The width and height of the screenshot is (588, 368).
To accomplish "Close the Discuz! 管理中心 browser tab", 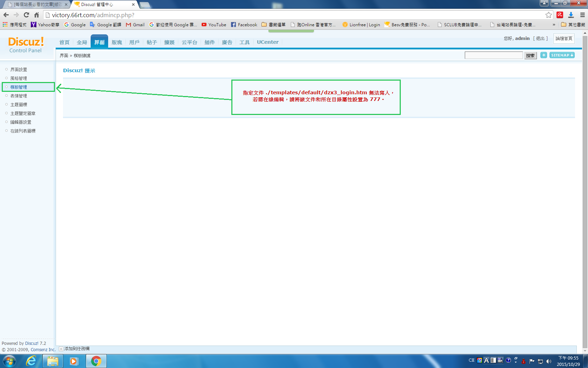I will click(133, 5).
